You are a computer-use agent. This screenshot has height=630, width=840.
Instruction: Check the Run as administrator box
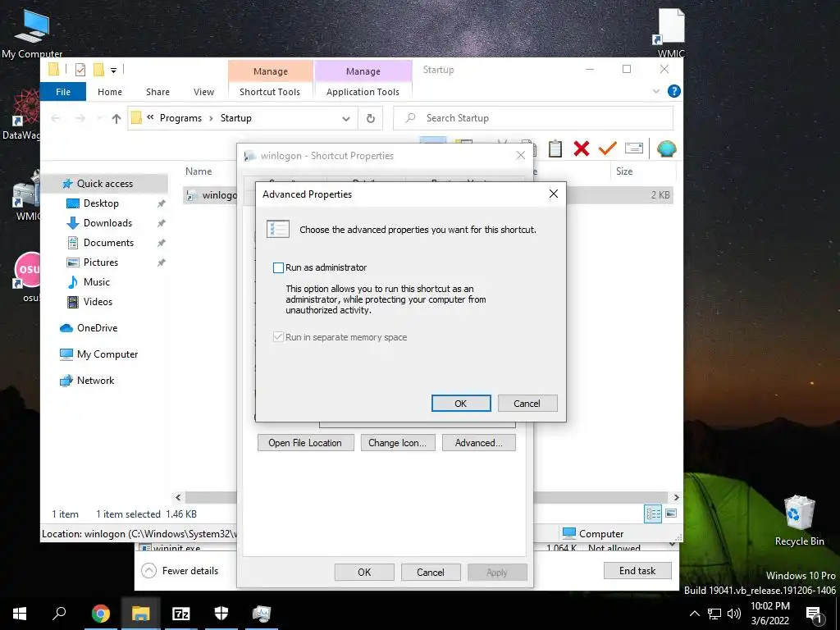pos(278,267)
